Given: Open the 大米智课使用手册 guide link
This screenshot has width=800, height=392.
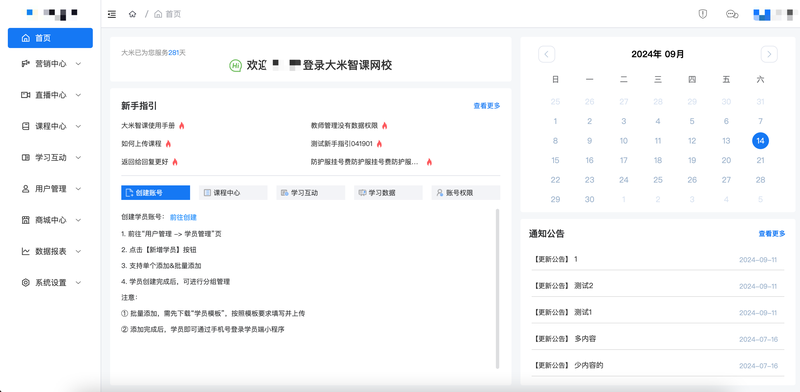Looking at the screenshot, I should click(x=148, y=126).
